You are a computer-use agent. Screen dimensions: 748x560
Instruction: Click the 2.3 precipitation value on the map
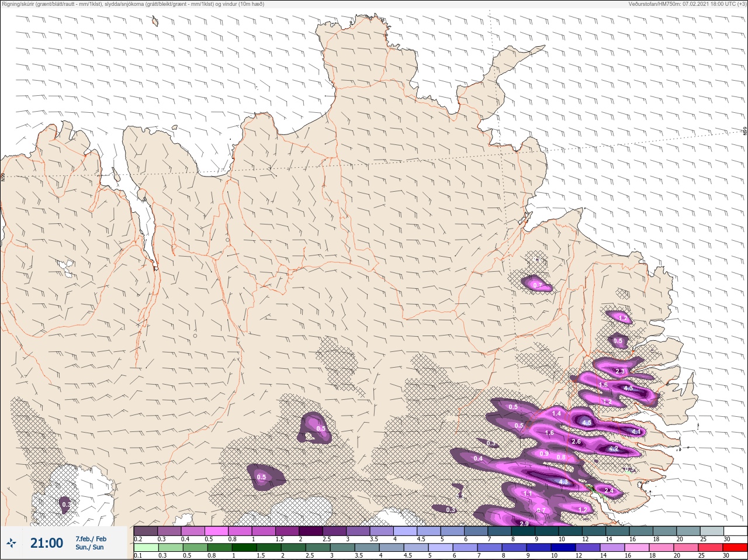620,371
